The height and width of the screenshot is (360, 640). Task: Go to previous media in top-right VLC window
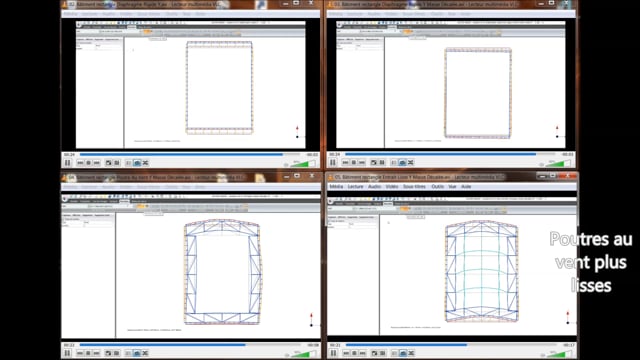345,162
